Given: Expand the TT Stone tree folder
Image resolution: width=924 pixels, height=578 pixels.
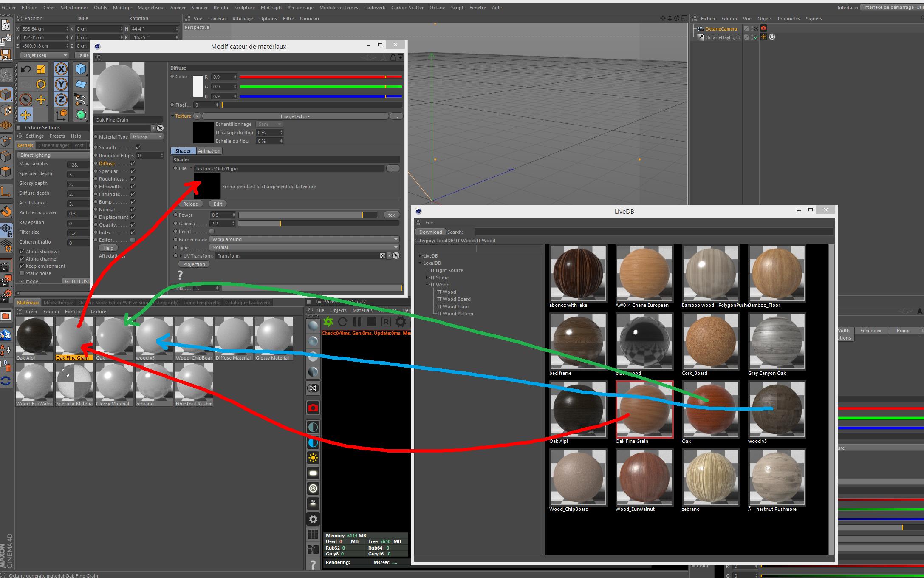Looking at the screenshot, I should [427, 278].
